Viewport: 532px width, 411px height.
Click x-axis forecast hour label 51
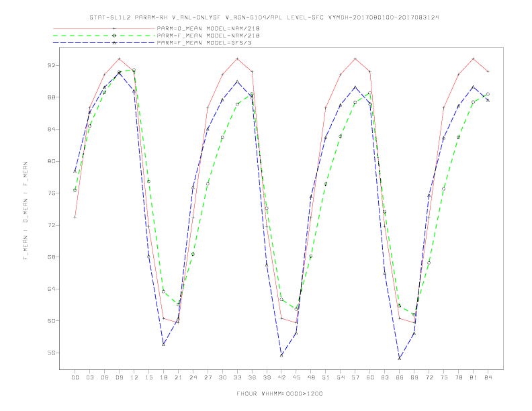[326, 377]
